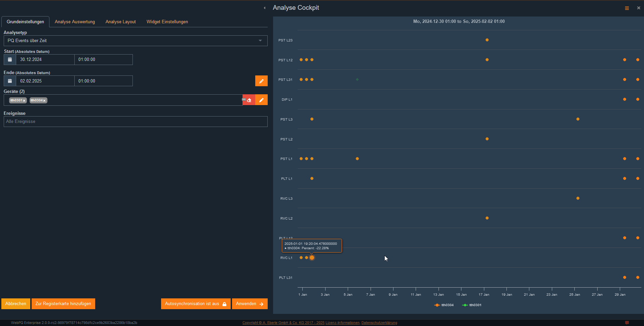Click the pencil icon beside Ende date
This screenshot has width=644, height=326.
click(261, 81)
